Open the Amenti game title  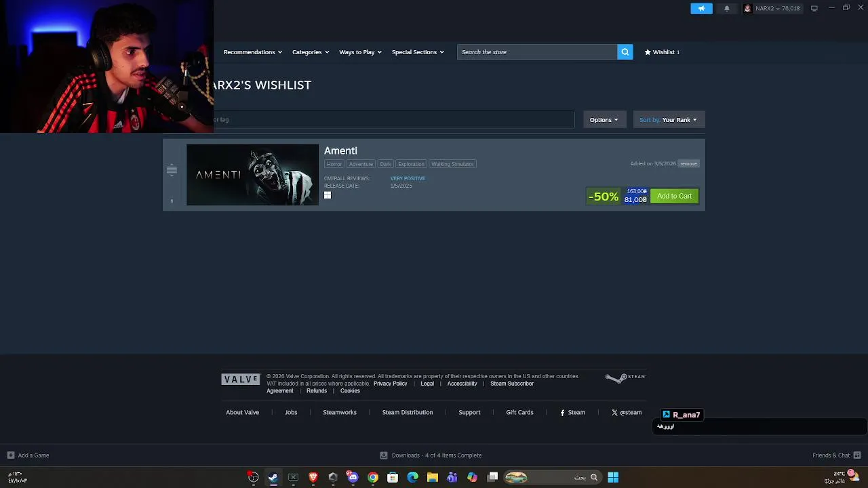[x=340, y=151]
